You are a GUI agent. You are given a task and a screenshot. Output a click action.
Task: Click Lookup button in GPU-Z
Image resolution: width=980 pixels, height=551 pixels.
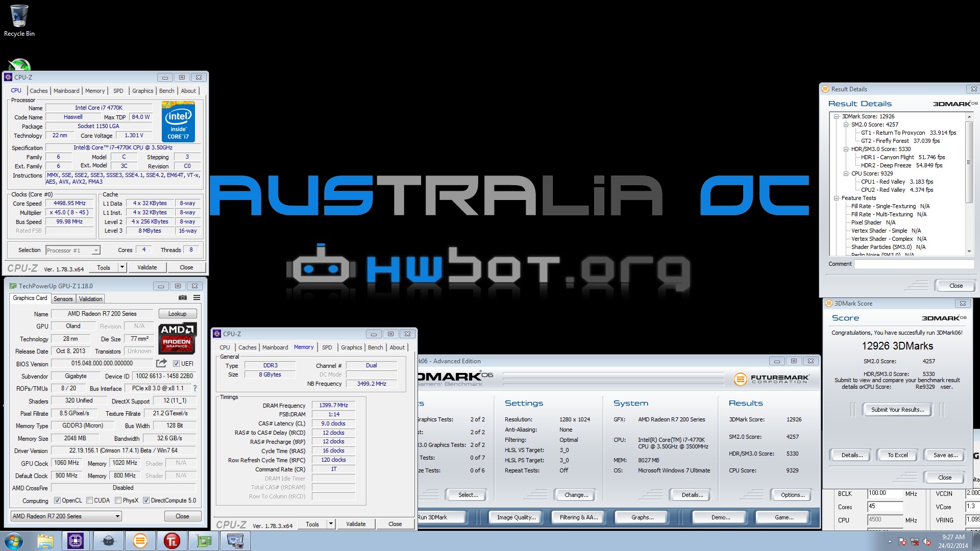178,314
